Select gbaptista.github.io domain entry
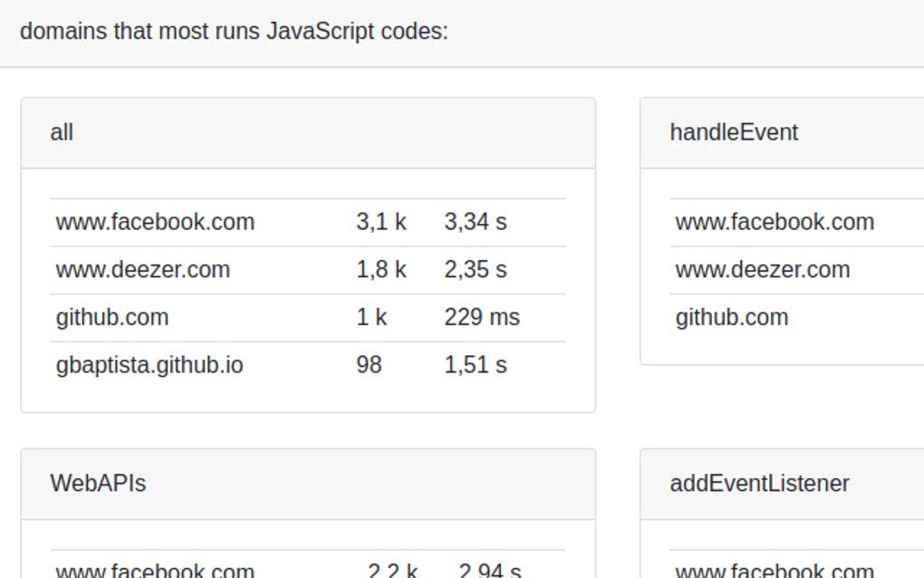 pos(149,364)
